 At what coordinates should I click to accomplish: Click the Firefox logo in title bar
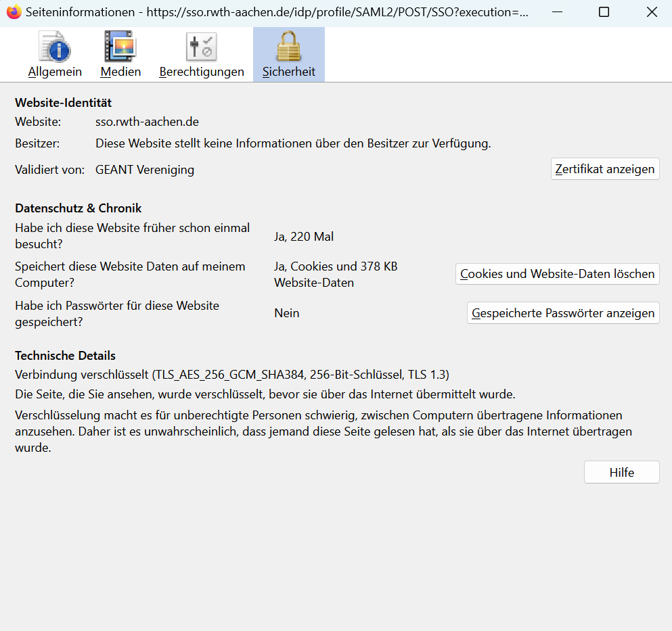click(14, 12)
